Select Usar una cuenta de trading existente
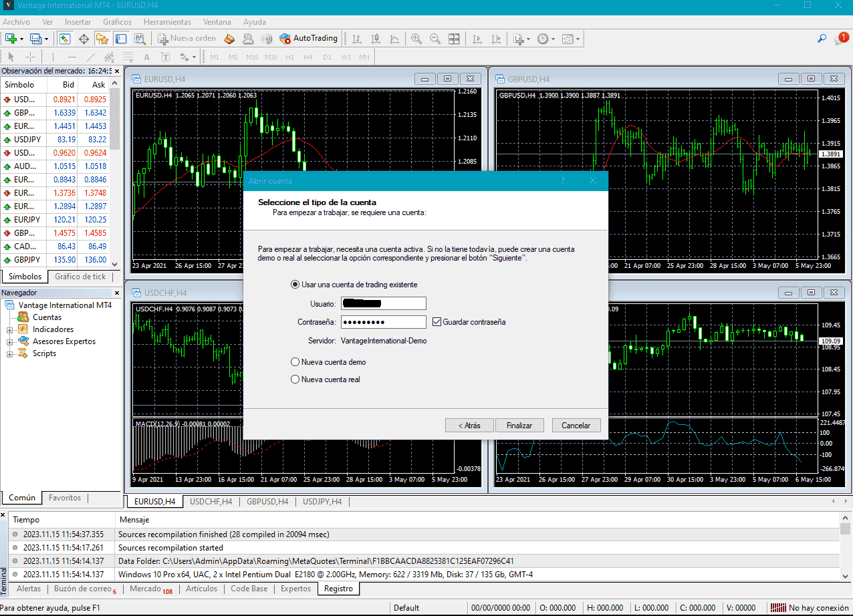 pos(354,285)
